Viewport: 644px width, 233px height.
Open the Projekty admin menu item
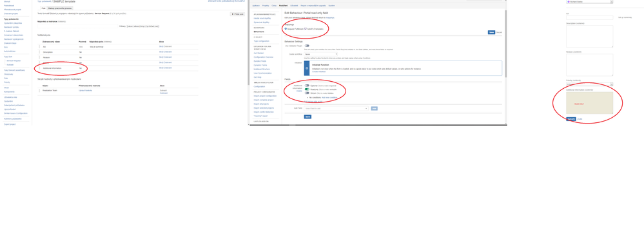tap(266, 5)
